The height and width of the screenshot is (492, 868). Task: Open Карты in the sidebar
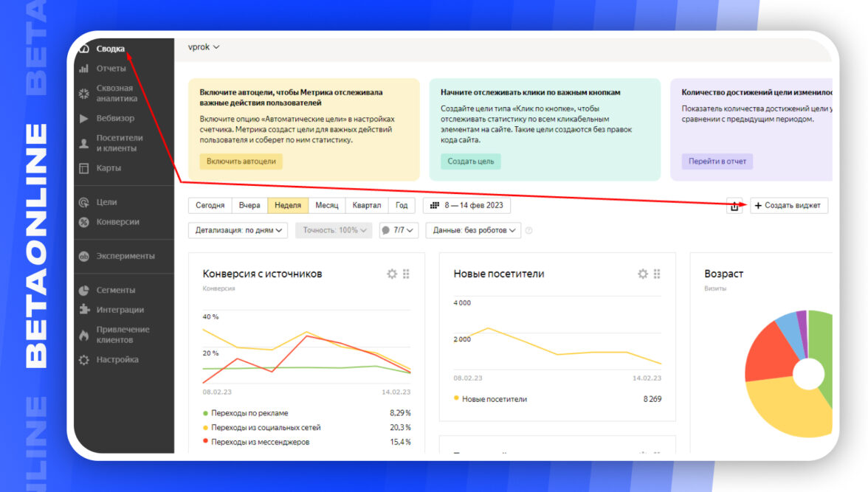pyautogui.click(x=108, y=167)
